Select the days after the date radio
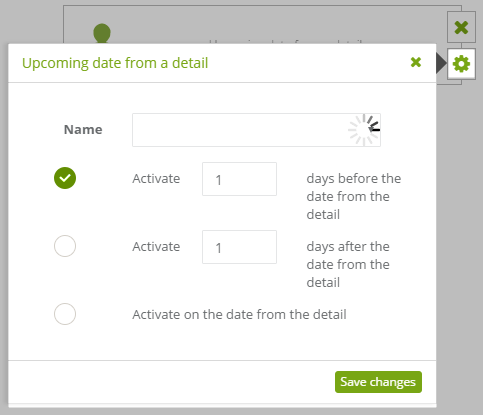The image size is (483, 415). 65,246
